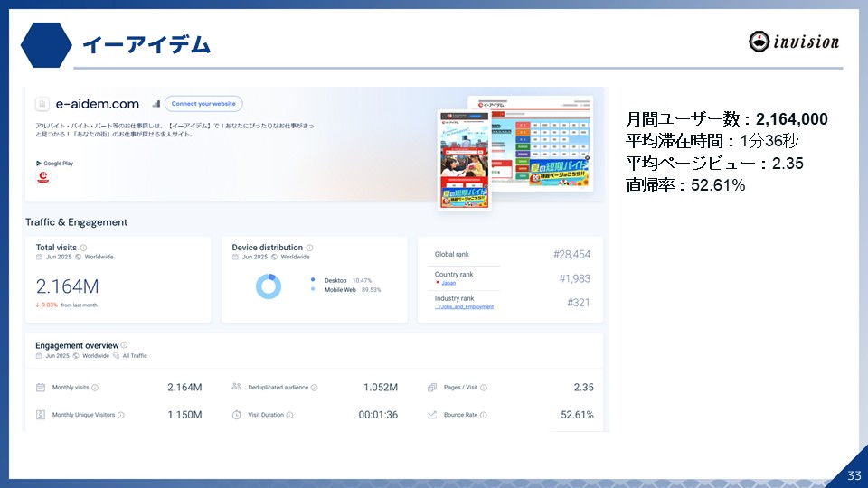This screenshot has width=868, height=488.
Task: Click the Pages / Visit 2.35 value
Action: [x=583, y=388]
